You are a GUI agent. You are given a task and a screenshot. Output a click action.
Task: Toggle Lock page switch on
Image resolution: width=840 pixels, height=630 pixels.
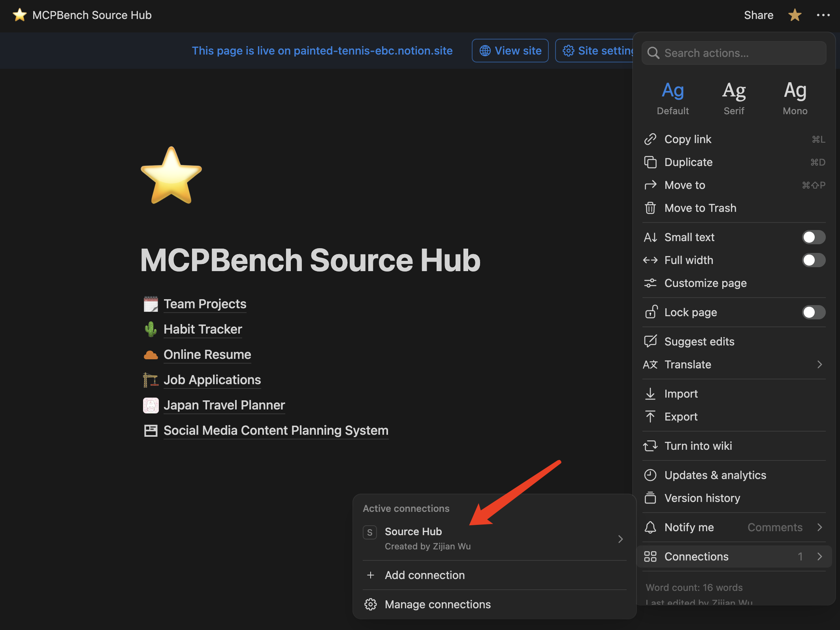(813, 312)
